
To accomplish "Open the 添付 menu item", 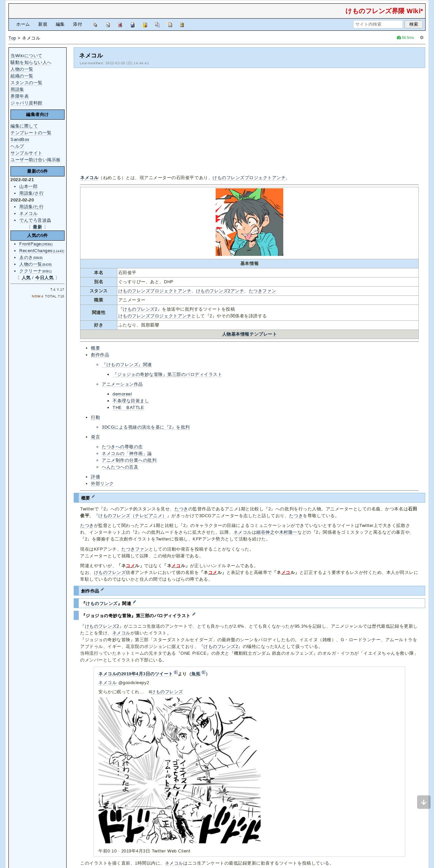I will [77, 24].
